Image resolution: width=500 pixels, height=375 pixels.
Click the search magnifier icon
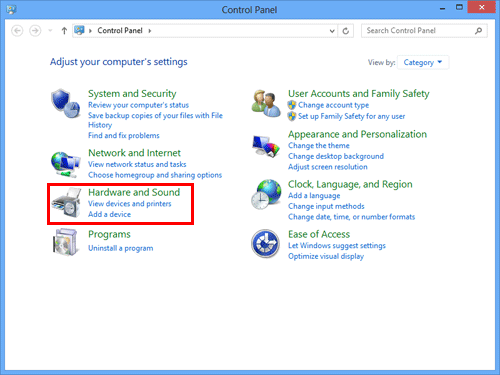point(478,31)
